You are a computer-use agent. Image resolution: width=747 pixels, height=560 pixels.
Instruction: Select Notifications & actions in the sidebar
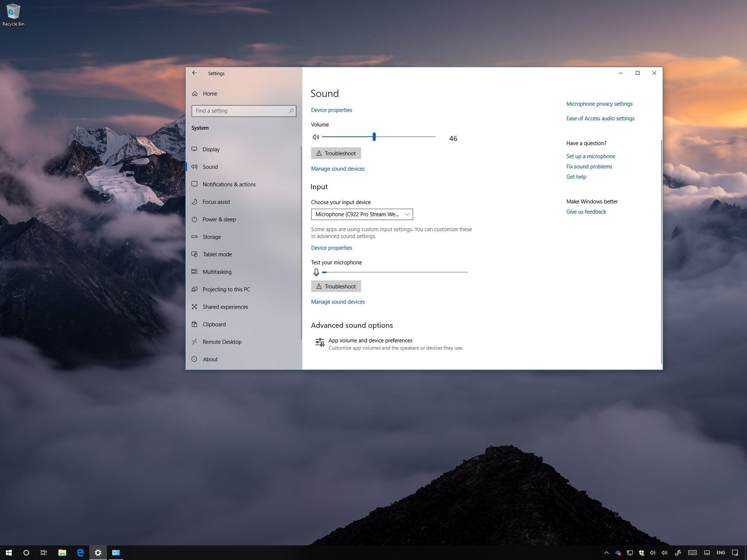(229, 184)
